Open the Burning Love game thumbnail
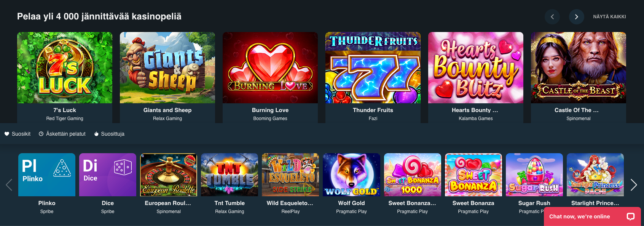 pos(270,68)
